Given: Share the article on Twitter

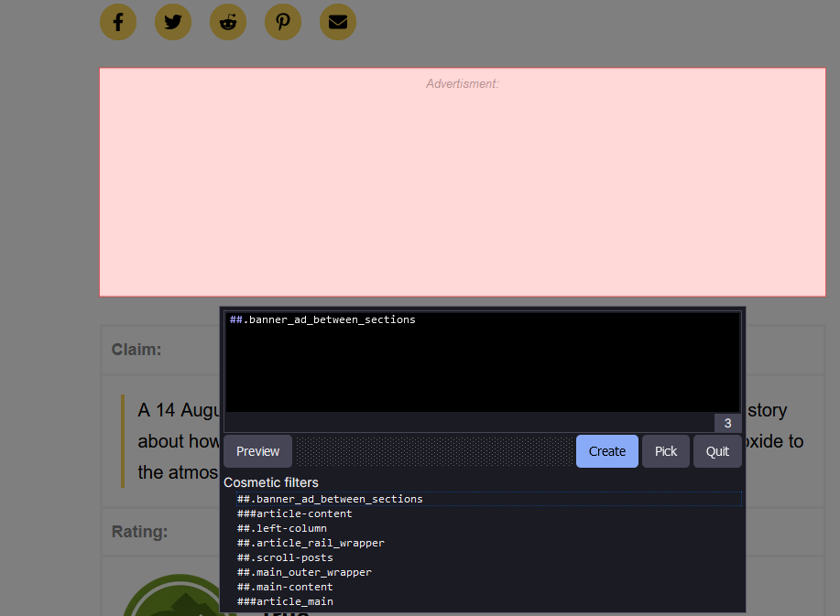Looking at the screenshot, I should click(x=172, y=21).
